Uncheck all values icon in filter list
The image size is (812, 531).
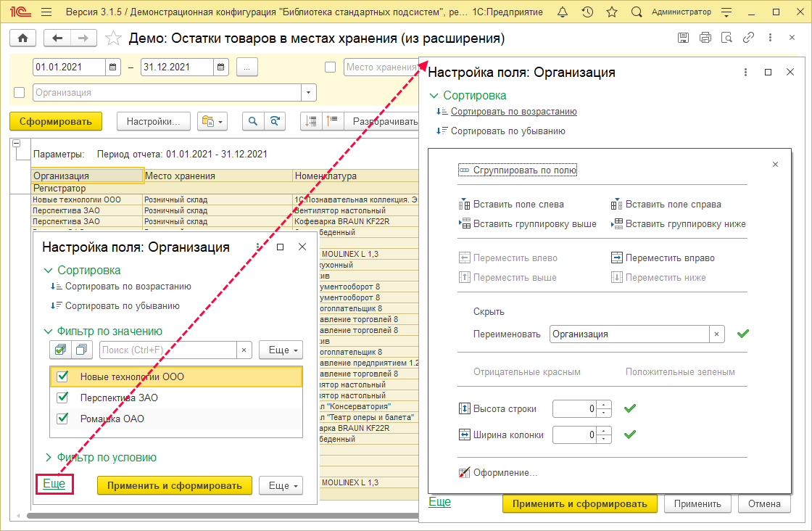[81, 350]
